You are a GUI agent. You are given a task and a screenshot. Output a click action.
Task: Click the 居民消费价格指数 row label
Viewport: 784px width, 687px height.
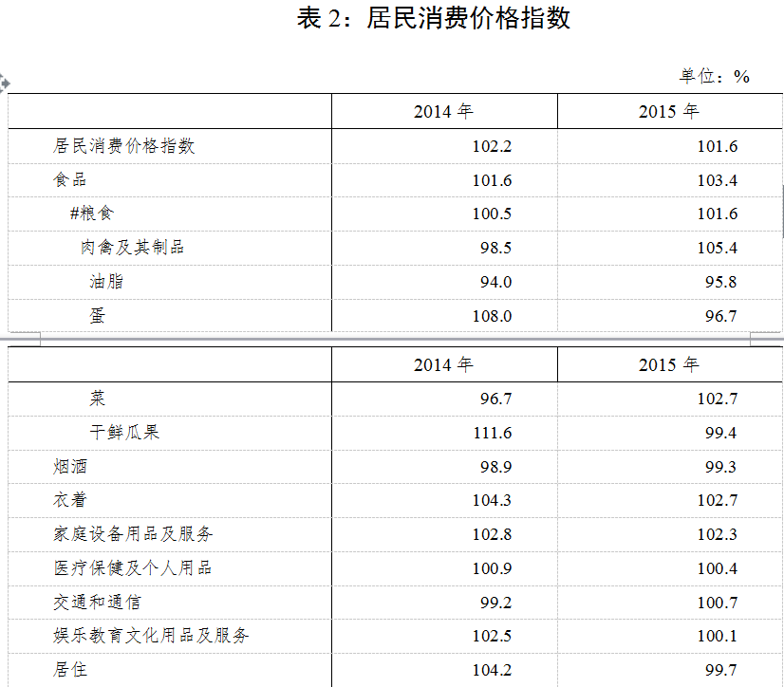[x=123, y=146]
